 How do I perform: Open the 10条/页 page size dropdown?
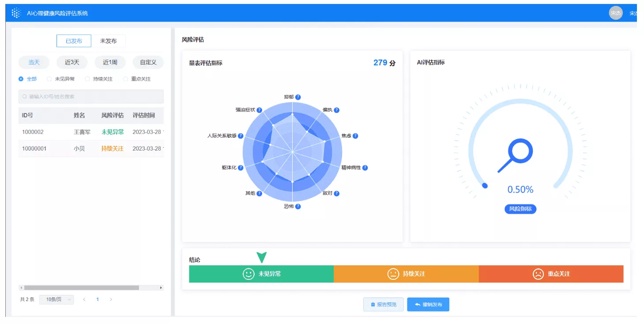56,299
